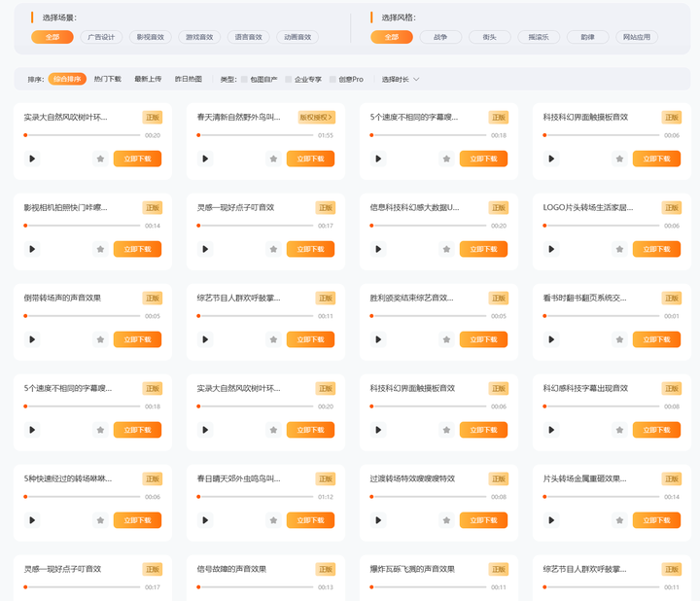Select the 游戏音效 scene filter
This screenshot has width=700, height=601.
coord(199,37)
